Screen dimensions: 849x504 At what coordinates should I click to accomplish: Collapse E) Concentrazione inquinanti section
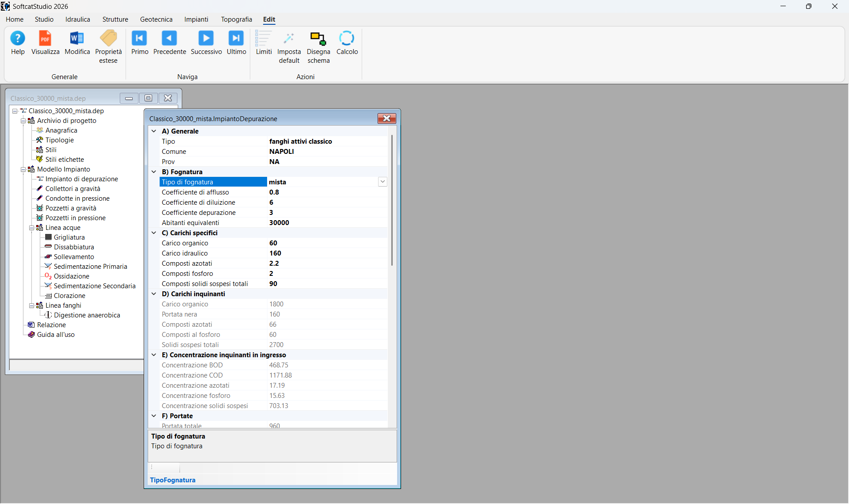[154, 355]
